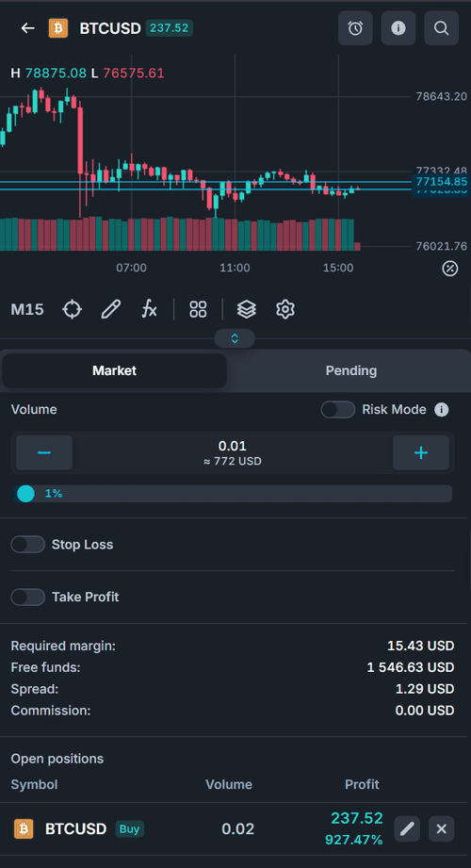Edit the BTCUSD open position pencil
This screenshot has height=868, width=471.
[x=407, y=828]
